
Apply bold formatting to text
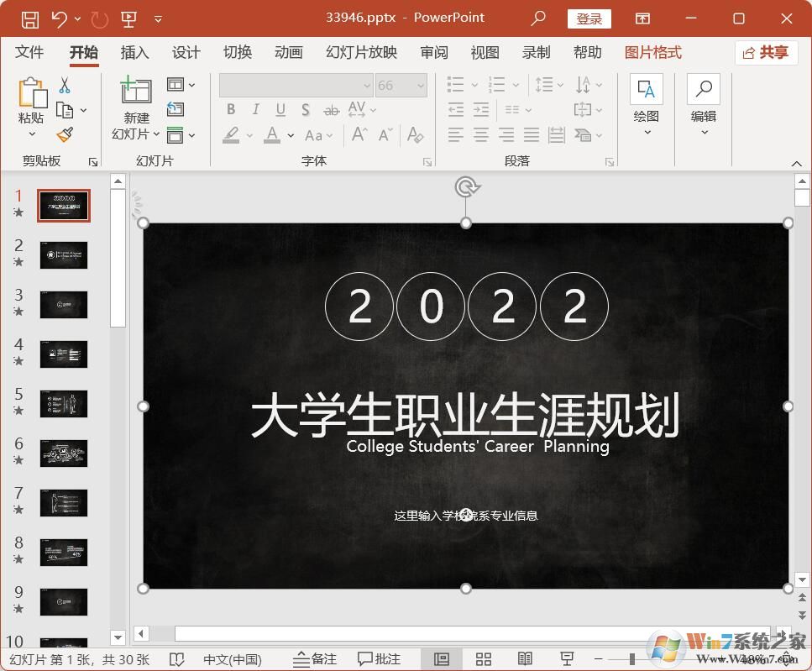[231, 109]
